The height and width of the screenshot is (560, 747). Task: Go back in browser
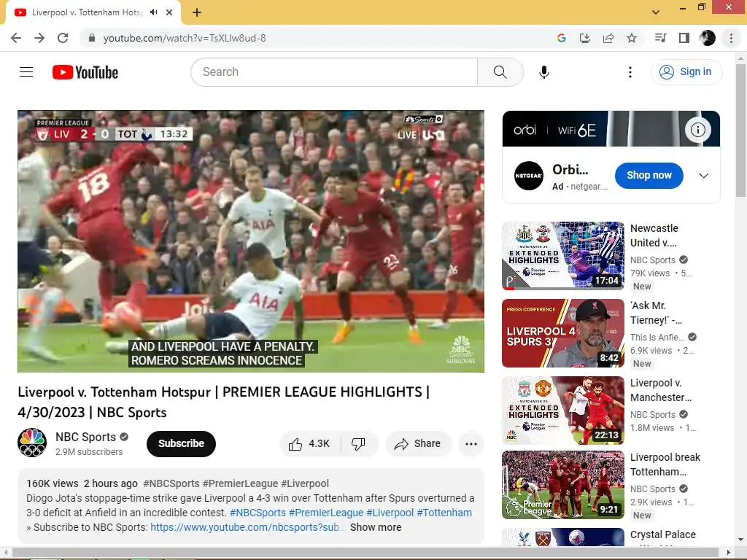coord(16,38)
